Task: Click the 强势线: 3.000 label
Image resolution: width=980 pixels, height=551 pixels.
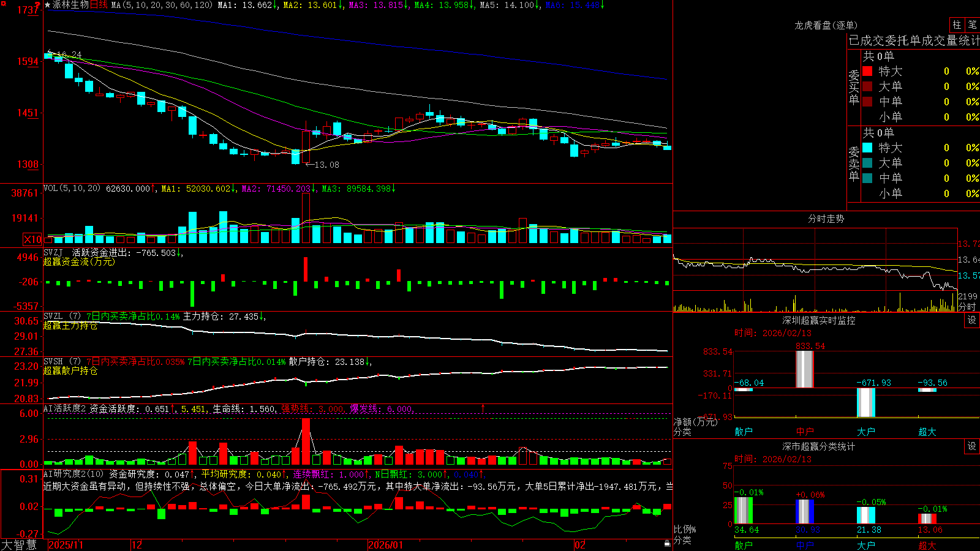Action: [x=313, y=409]
